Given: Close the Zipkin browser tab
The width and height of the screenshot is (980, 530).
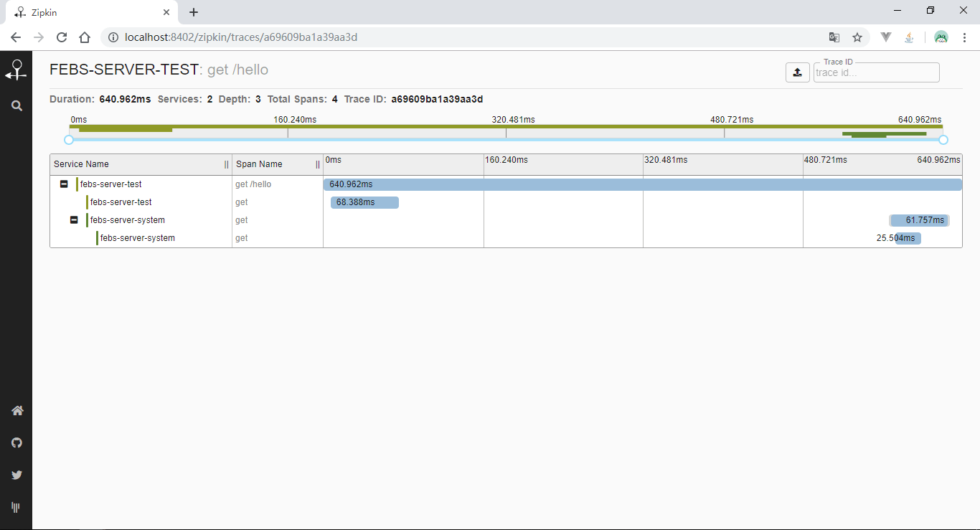Looking at the screenshot, I should (x=166, y=12).
